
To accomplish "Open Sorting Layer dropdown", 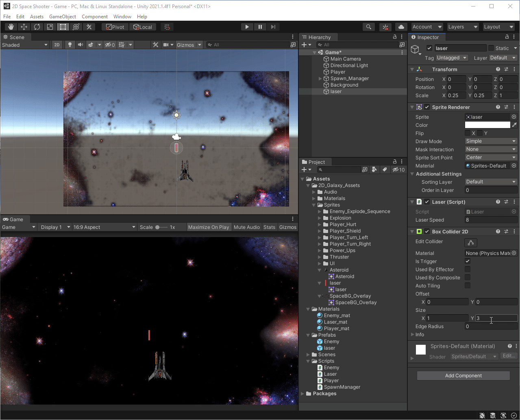I will click(491, 182).
